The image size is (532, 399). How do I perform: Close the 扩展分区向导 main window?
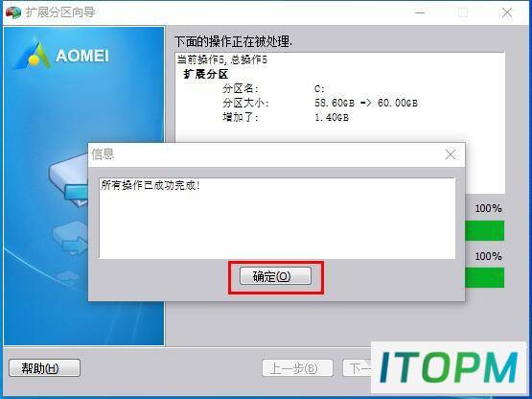tap(507, 12)
